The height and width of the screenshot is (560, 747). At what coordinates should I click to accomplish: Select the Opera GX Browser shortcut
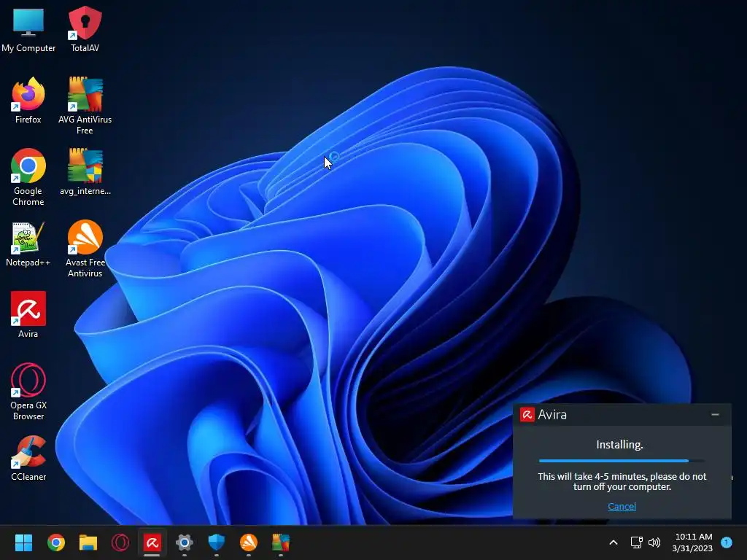click(28, 392)
